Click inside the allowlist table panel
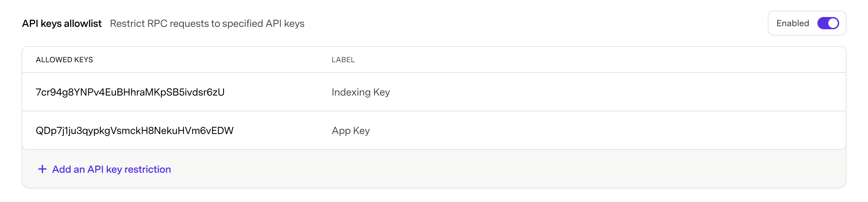The height and width of the screenshot is (202, 868). (434, 112)
